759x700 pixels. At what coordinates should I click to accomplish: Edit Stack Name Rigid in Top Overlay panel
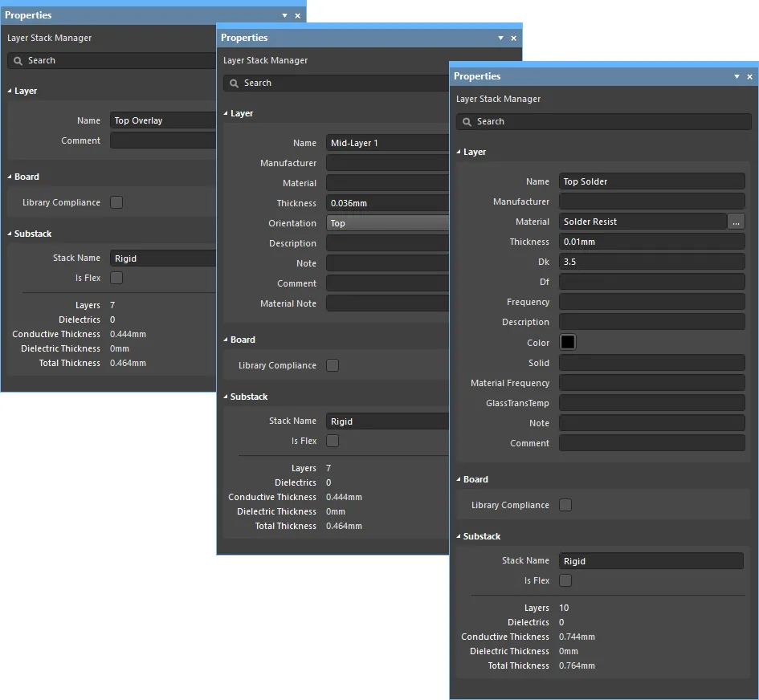coord(163,258)
